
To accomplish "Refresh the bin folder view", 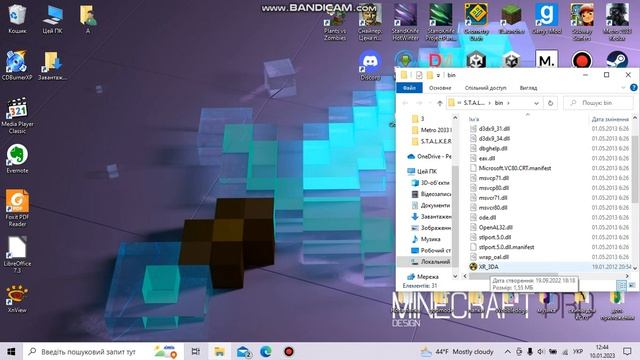I will 550,103.
